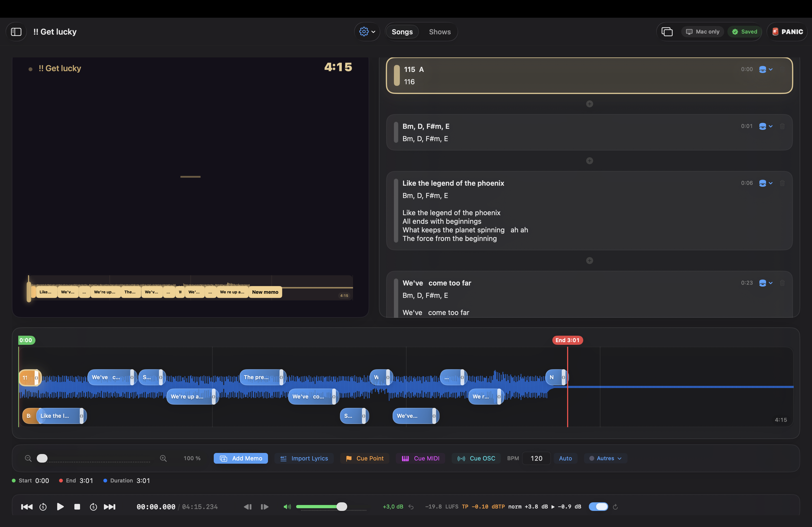
Task: Toggle the loudness normalization switch
Action: point(598,507)
